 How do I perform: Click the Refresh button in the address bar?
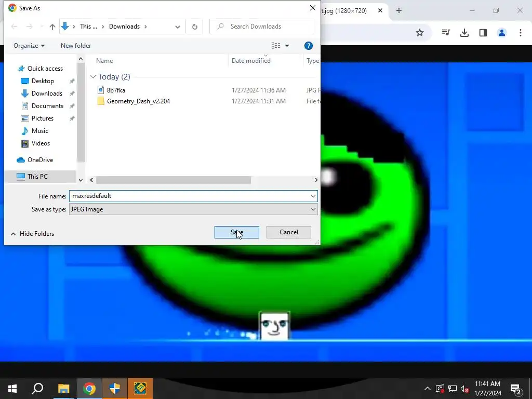coord(194,26)
